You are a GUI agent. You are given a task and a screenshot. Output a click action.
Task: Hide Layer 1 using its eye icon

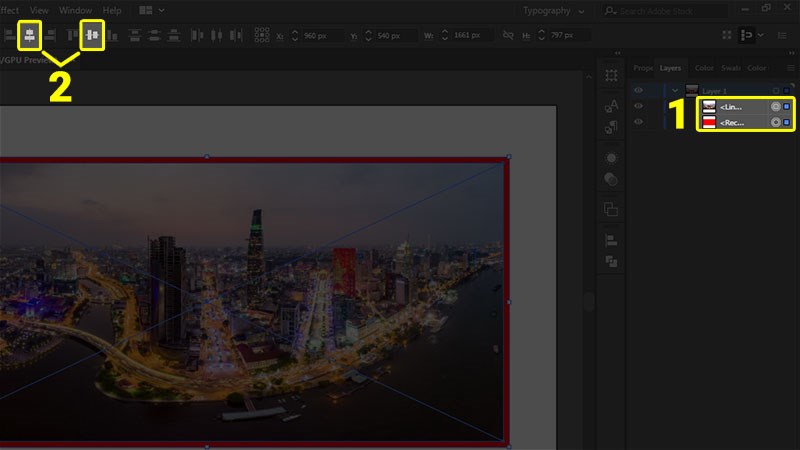coord(639,90)
